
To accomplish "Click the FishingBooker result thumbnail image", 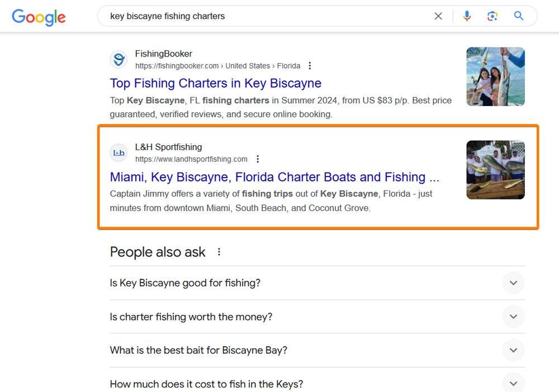I will [x=495, y=77].
